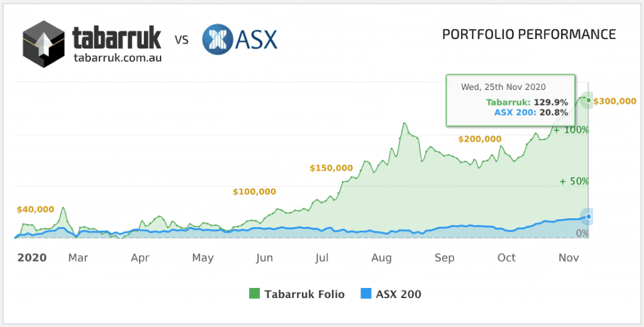Click the green Tabarruk data point marker

tap(589, 100)
